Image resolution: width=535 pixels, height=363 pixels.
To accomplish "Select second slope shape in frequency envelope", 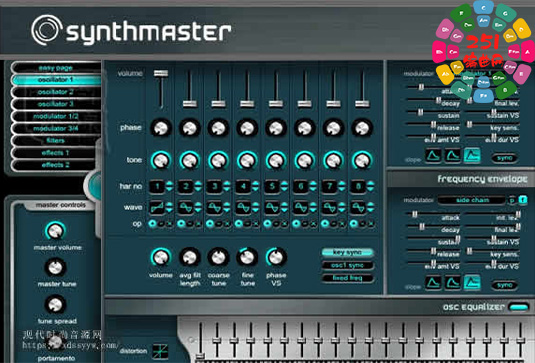I will [x=452, y=282].
